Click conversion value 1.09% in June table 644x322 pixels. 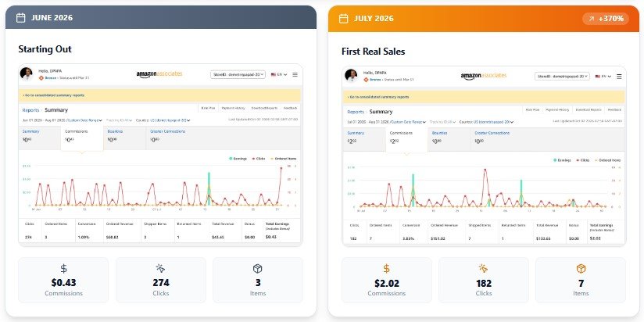pyautogui.click(x=84, y=238)
